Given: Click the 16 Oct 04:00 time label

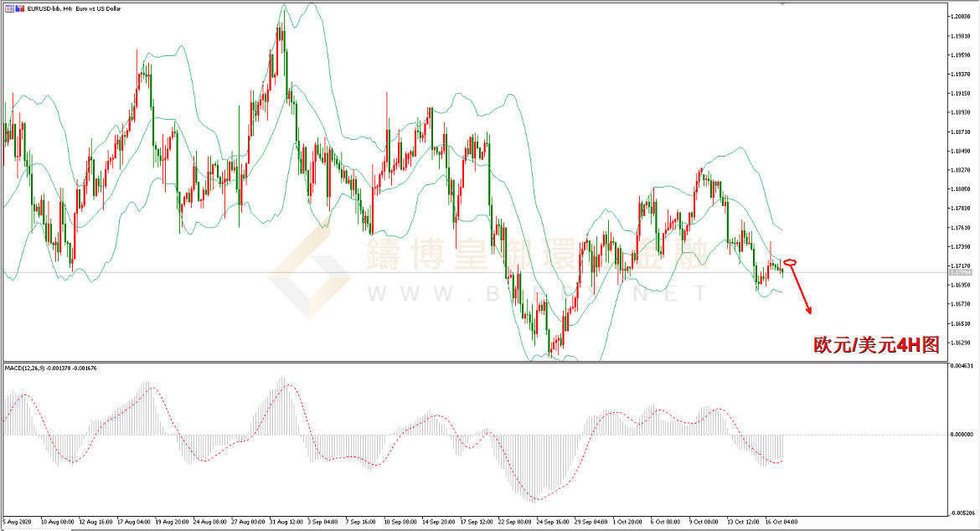Looking at the screenshot, I should [781, 522].
